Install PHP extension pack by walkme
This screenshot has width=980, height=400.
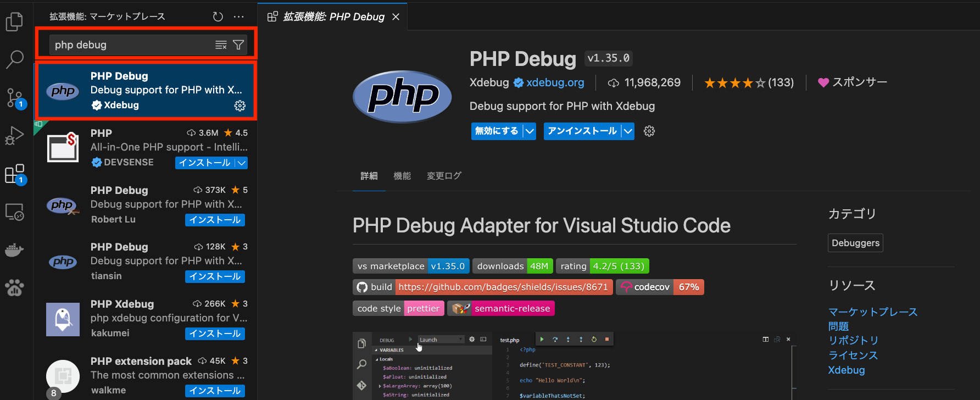tap(215, 391)
